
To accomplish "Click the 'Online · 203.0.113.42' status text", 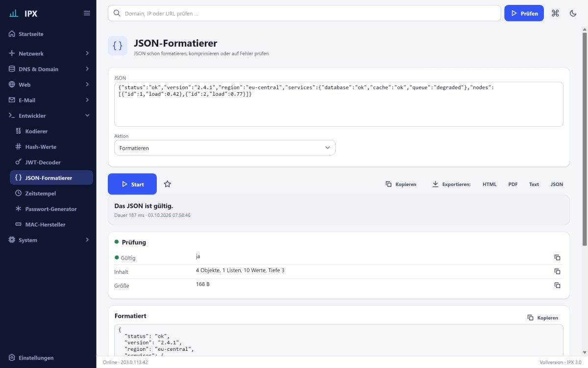I will pos(125,362).
